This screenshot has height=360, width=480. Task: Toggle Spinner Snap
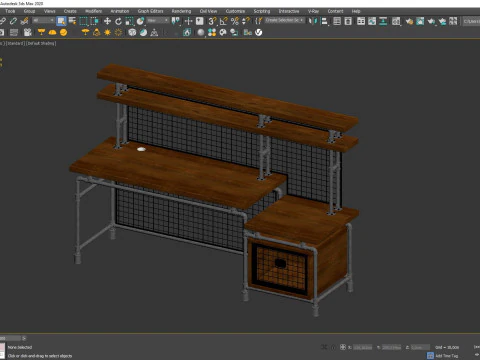tap(246, 21)
